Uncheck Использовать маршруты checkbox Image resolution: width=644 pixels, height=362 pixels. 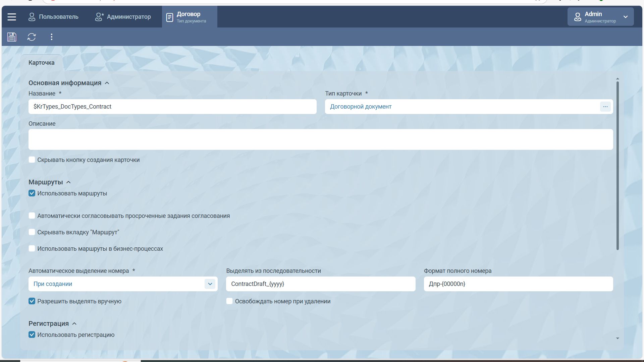point(32,193)
